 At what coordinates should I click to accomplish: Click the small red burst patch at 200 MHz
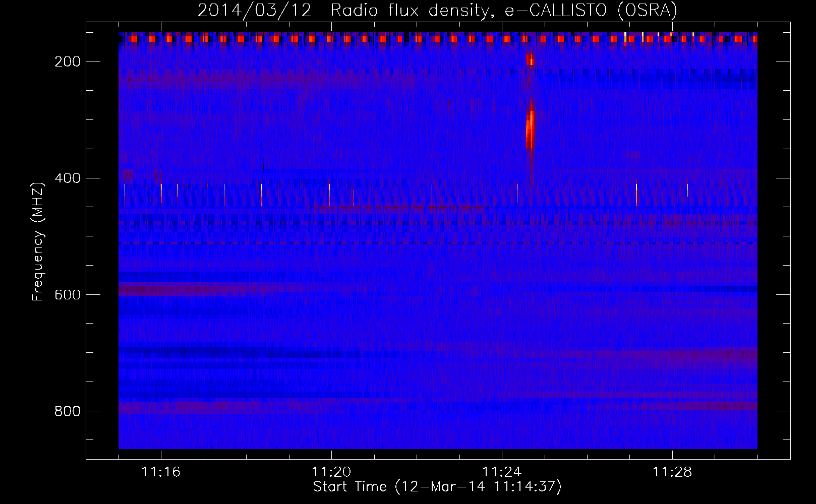pos(530,60)
